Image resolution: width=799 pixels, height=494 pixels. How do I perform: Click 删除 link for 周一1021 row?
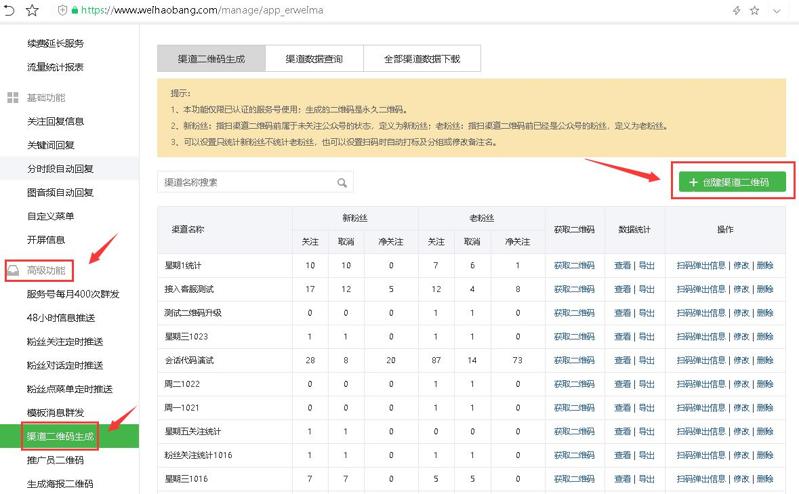(x=765, y=407)
